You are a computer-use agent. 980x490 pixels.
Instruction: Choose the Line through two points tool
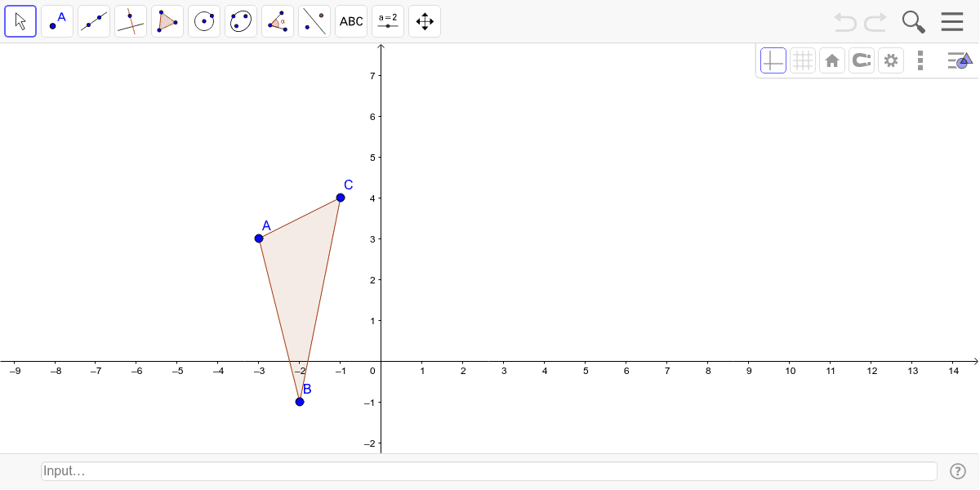pyautogui.click(x=94, y=21)
